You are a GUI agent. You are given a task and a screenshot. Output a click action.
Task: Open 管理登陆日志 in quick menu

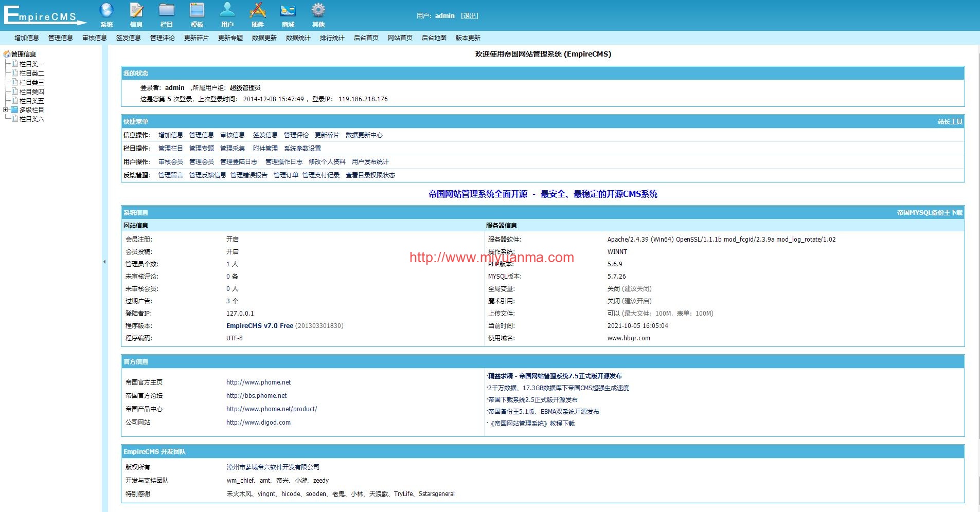pos(239,162)
